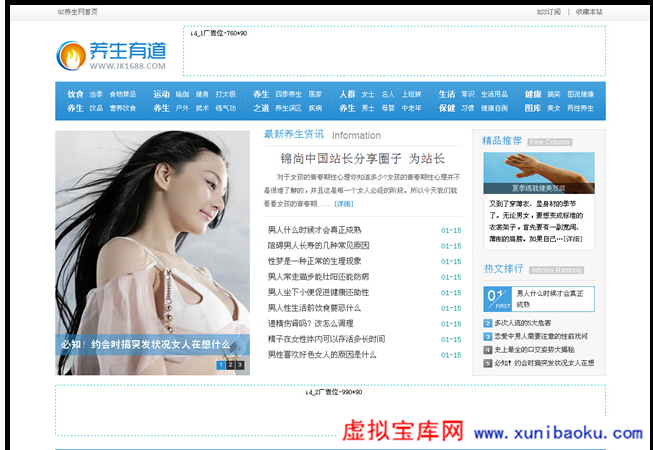Open 瑜伽 under the 运动养生 menu
This screenshot has width=653, height=450.
click(182, 94)
